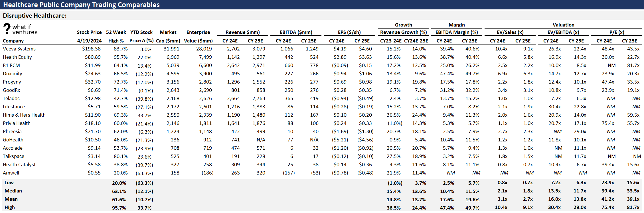Select Lifestance CY 24E EV/EBITDA 30.4x
Screen dimensions: 644x213
coord(554,107)
